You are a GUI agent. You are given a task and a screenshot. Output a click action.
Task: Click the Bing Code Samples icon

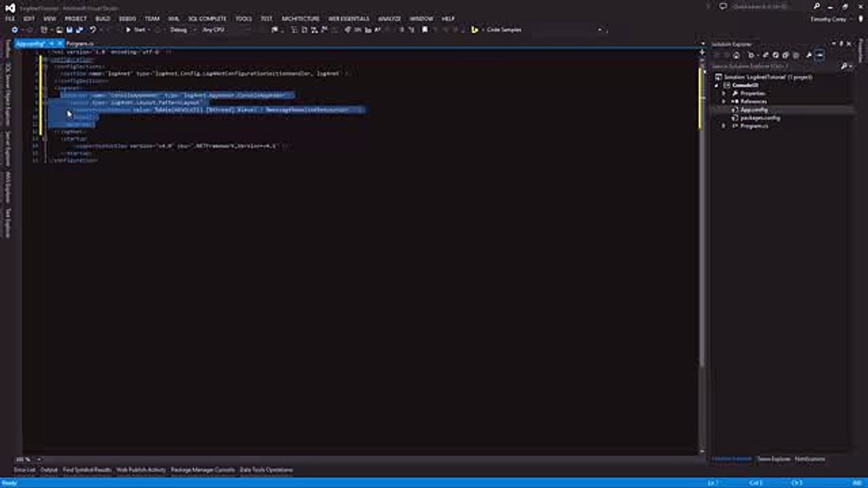click(x=475, y=30)
